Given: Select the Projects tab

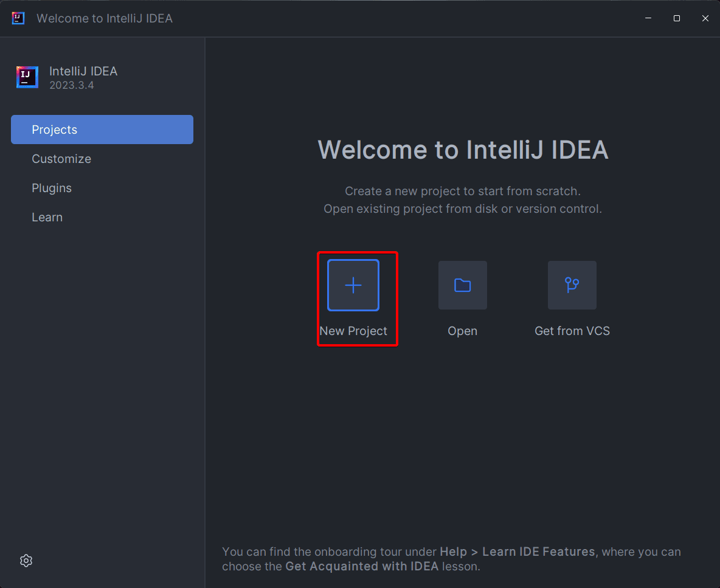Looking at the screenshot, I should 102,130.
